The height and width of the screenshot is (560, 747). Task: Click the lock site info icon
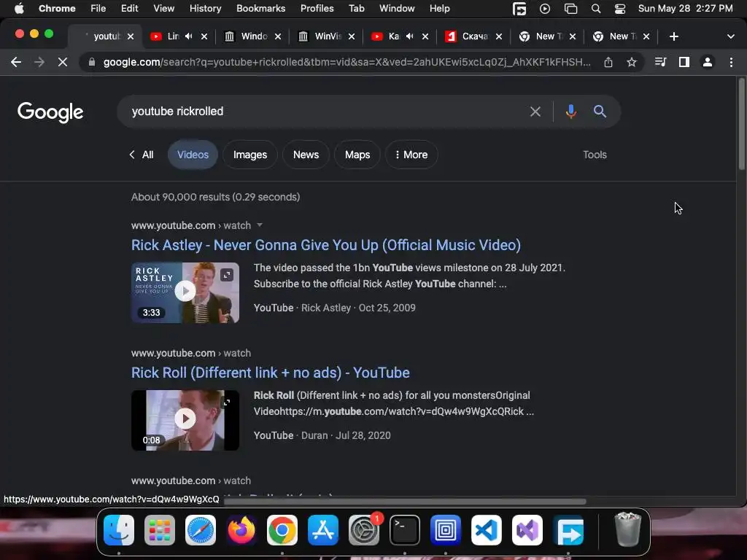point(92,63)
